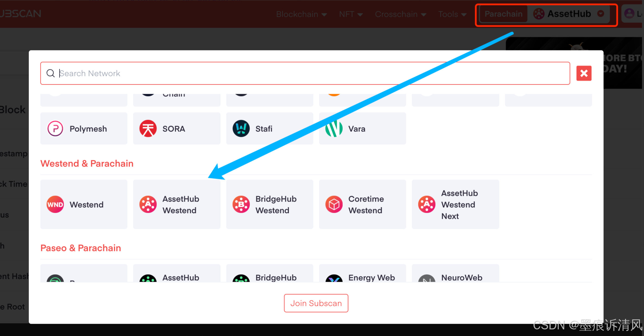Open the NFT dropdown menu
Screen dimensions: 644x336
pyautogui.click(x=351, y=14)
